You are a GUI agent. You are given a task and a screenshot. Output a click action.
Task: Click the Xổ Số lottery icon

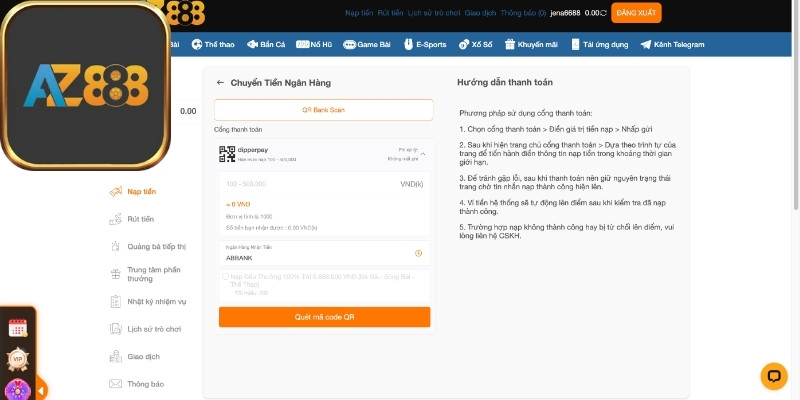(463, 44)
